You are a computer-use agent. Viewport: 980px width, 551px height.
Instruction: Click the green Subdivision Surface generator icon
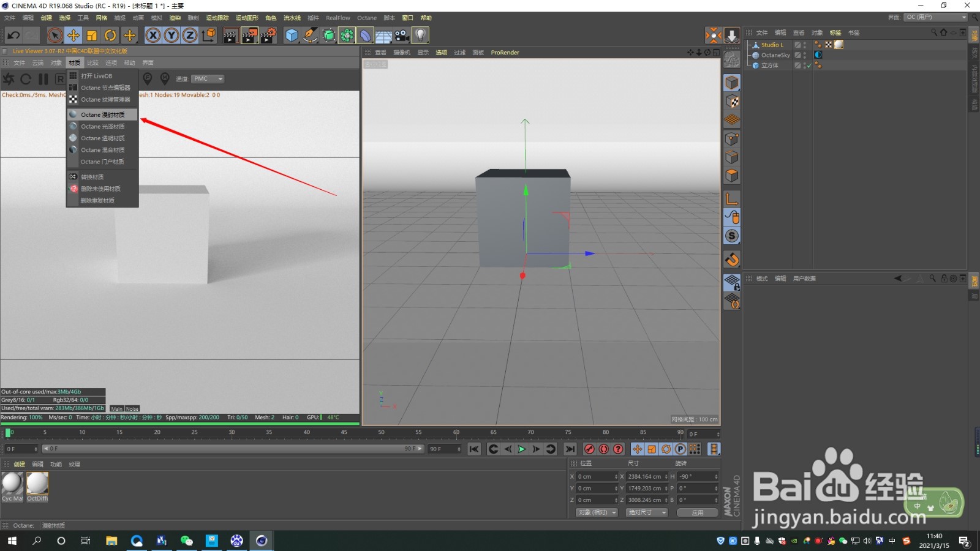pyautogui.click(x=329, y=36)
